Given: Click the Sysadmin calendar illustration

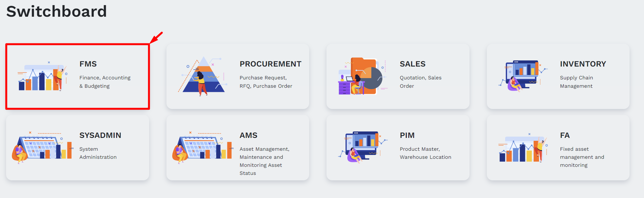Looking at the screenshot, I should 42,148.
